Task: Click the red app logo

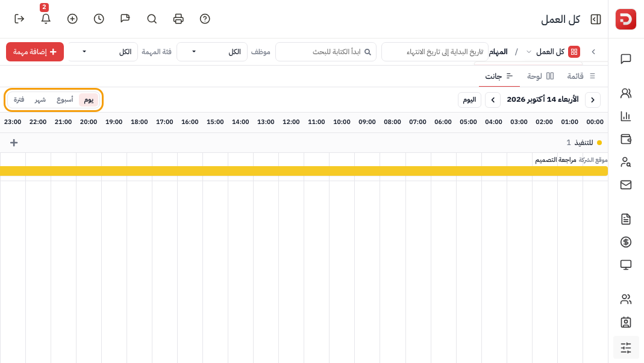Action: tap(626, 19)
